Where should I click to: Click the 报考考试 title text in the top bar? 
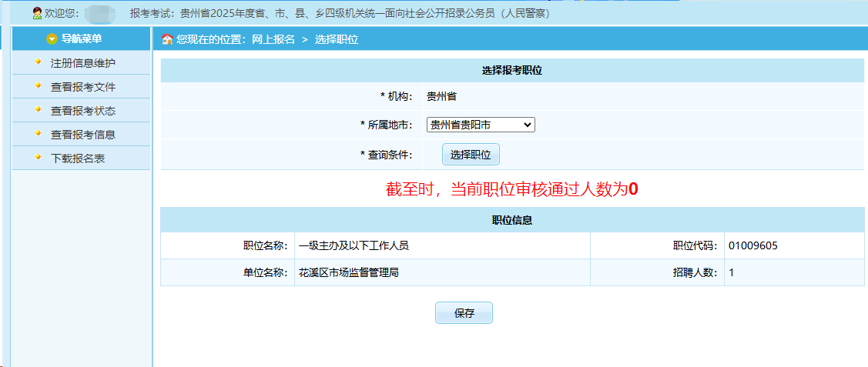click(340, 13)
